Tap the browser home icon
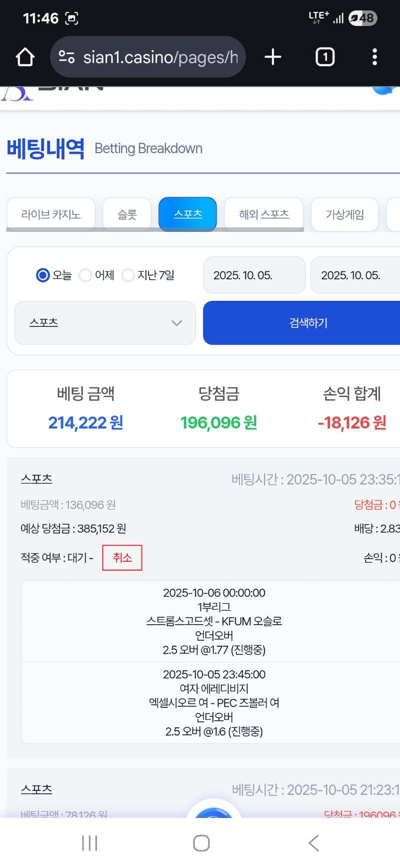The image size is (400, 868). 25,57
